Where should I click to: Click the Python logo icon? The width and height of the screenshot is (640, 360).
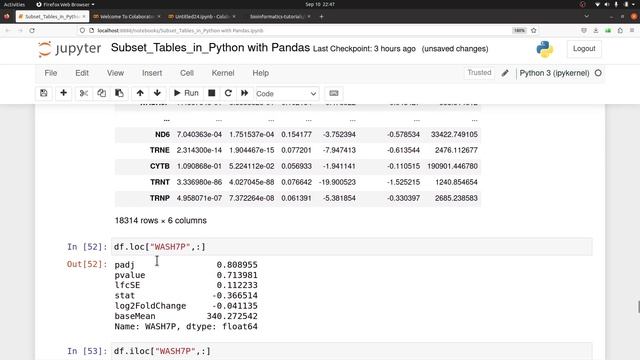coord(544,49)
